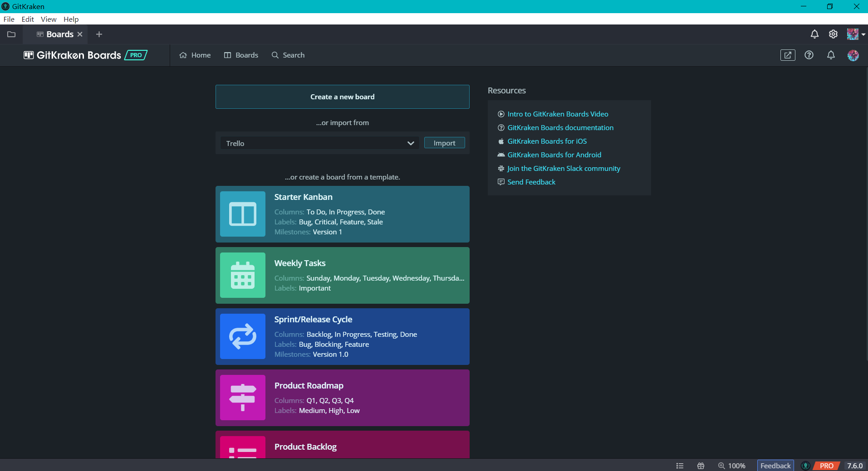Open GitKraken Boards for Android link

554,155
